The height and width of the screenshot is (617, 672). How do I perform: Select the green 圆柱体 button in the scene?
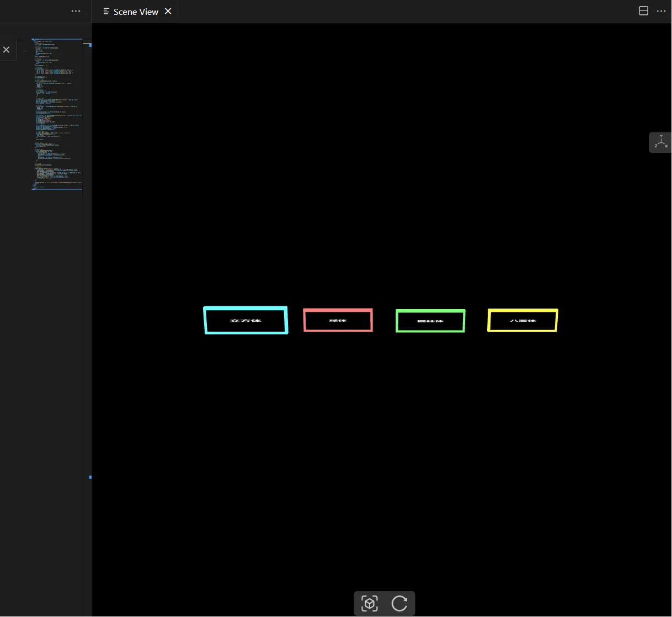pos(430,321)
